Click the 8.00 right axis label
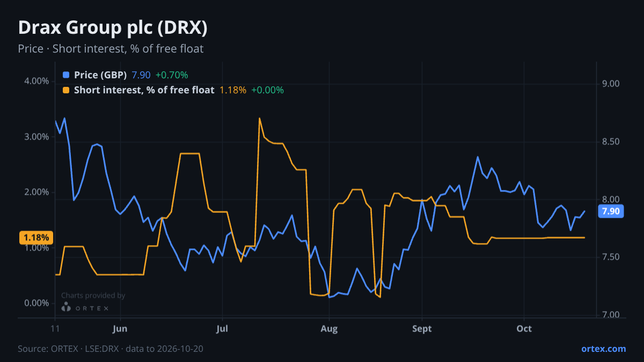The image size is (644, 362). [611, 200]
